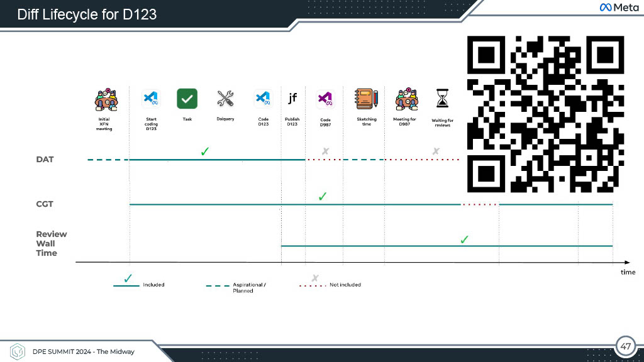Click the hexagon DPE Summit logo
This screenshot has width=644, height=362.
coord(17,352)
